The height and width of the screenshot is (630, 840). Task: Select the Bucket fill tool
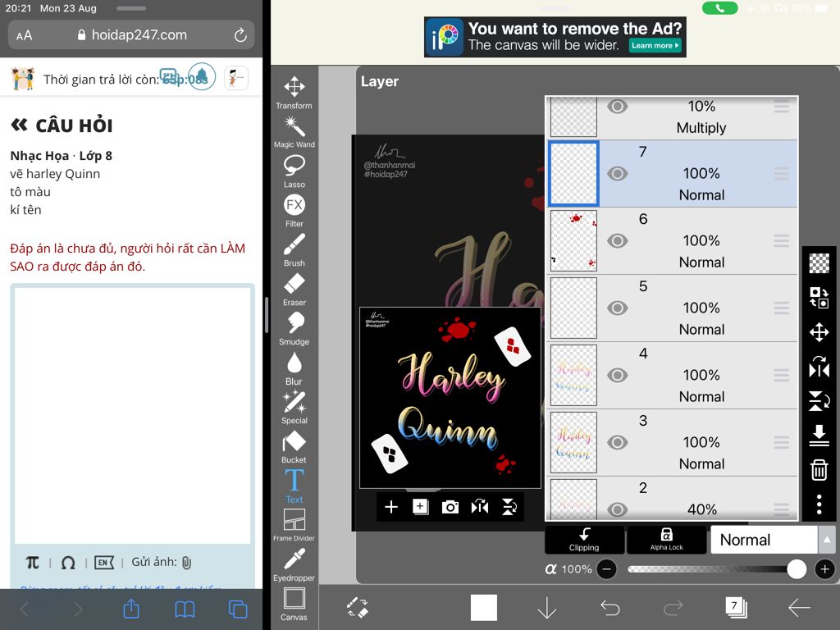[x=294, y=447]
